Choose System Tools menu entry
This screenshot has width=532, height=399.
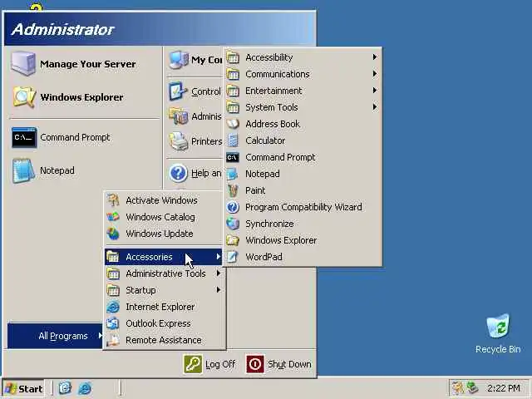[302, 107]
